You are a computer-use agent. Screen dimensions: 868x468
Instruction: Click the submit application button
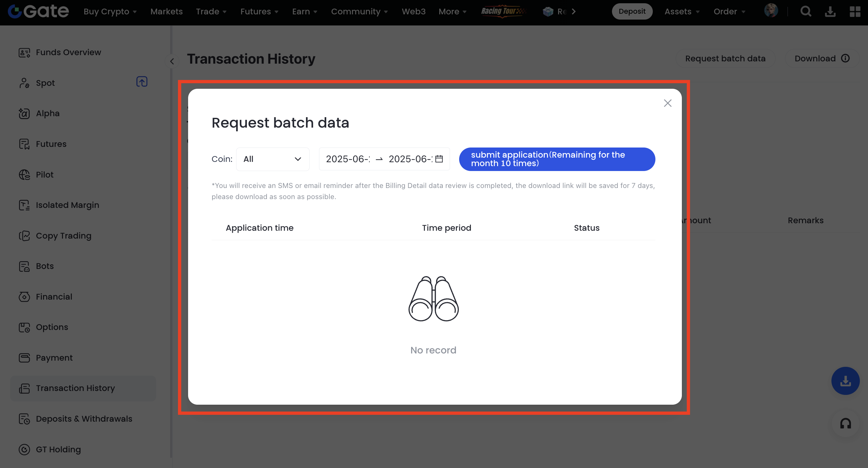tap(557, 159)
